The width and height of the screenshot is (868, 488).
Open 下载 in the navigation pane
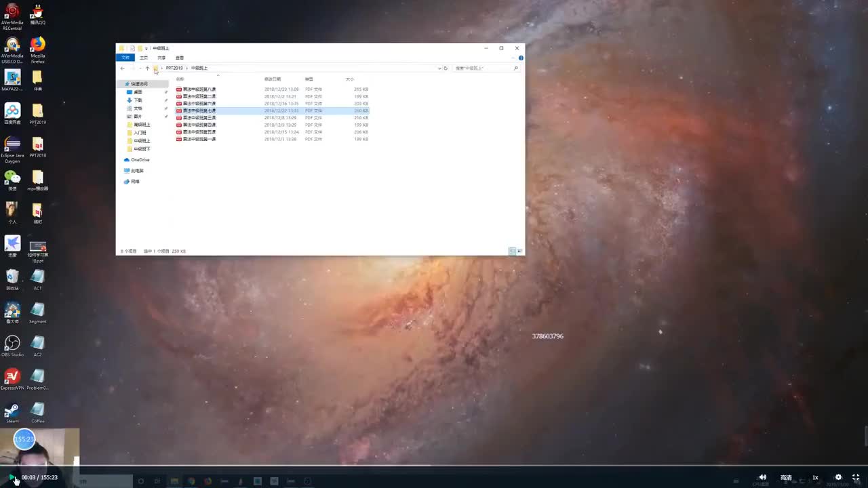(138, 100)
